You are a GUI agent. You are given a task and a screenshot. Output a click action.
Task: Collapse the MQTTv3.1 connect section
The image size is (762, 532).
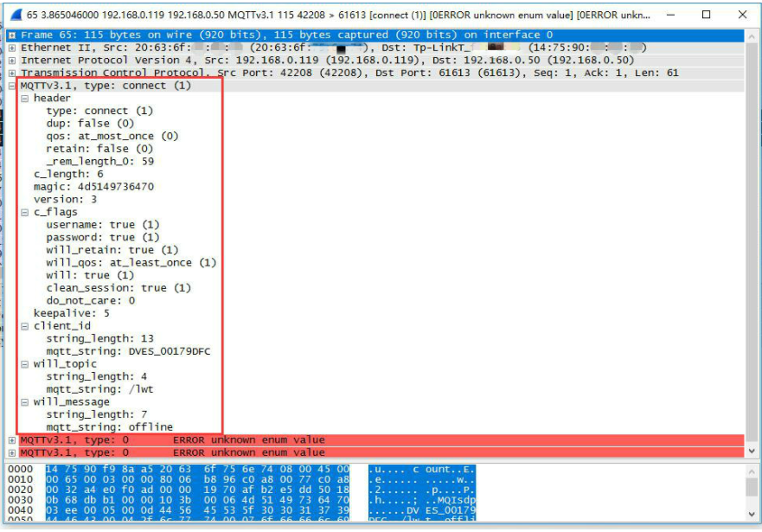[x=12, y=86]
